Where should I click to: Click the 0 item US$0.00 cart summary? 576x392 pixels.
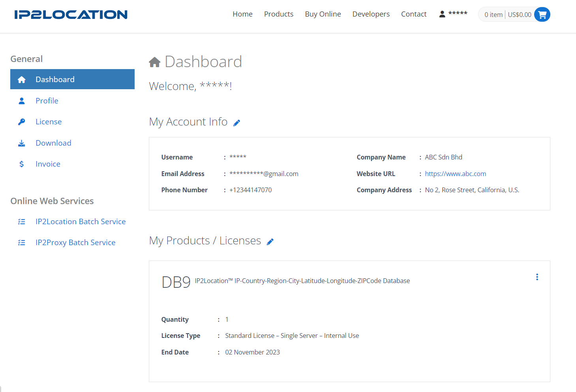tap(507, 15)
